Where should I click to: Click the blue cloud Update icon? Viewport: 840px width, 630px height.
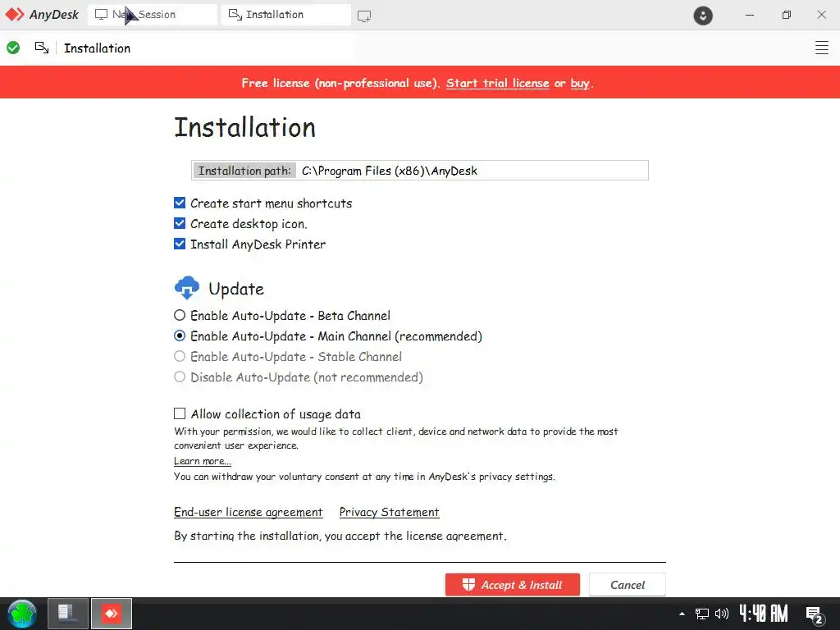pos(187,288)
